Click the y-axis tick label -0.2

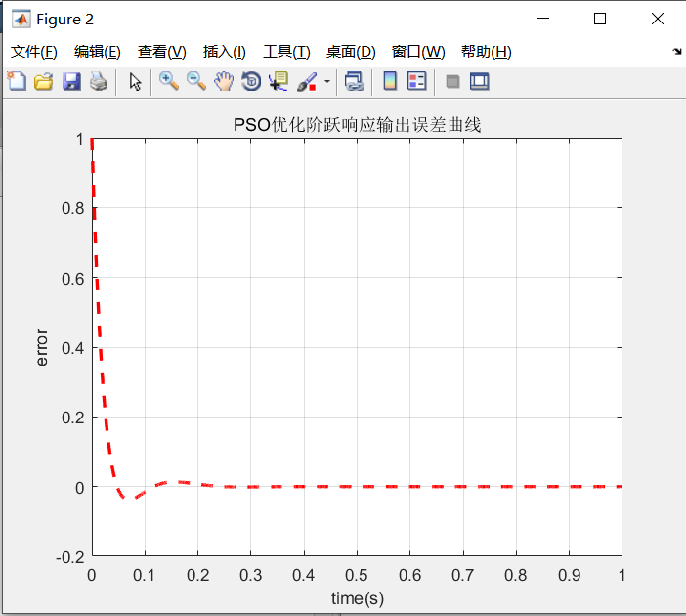pos(70,557)
